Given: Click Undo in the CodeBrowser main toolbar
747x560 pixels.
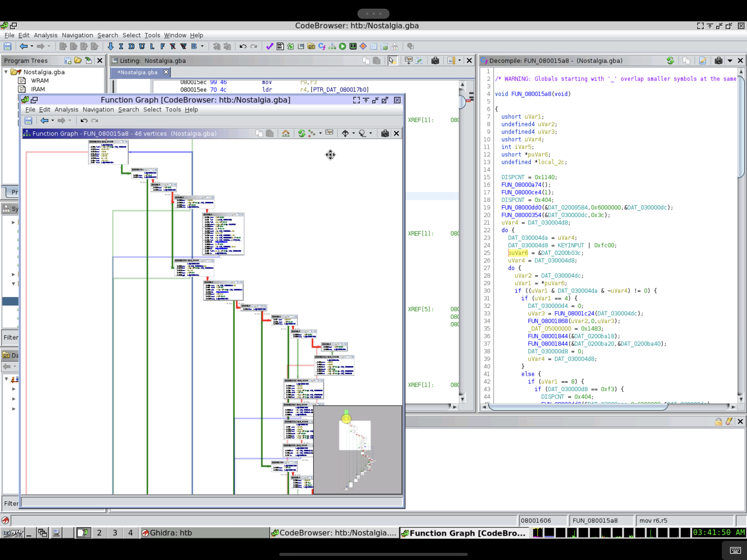Looking at the screenshot, I should click(x=243, y=46).
